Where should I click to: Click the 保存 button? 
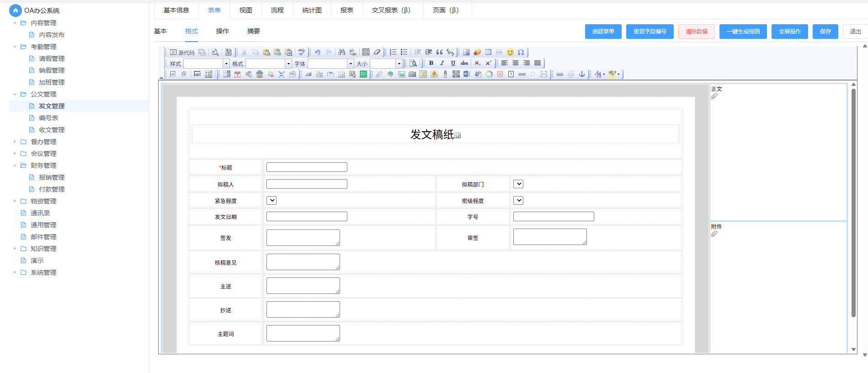[x=825, y=32]
